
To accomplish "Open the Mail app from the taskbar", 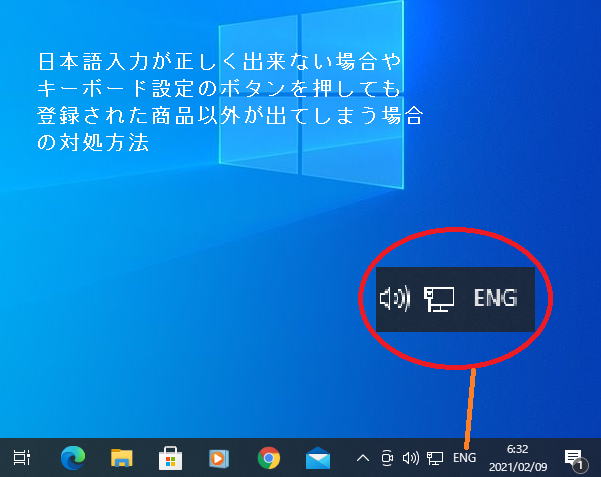I will pyautogui.click(x=318, y=458).
